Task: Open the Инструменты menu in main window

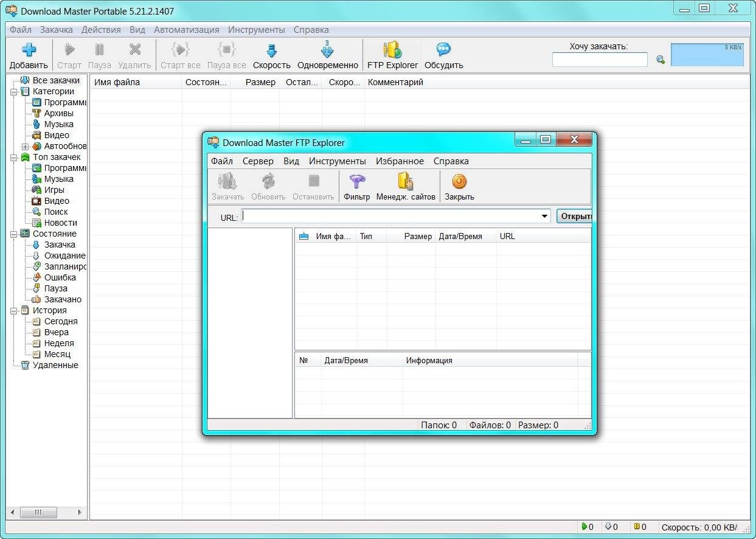Action: (257, 29)
